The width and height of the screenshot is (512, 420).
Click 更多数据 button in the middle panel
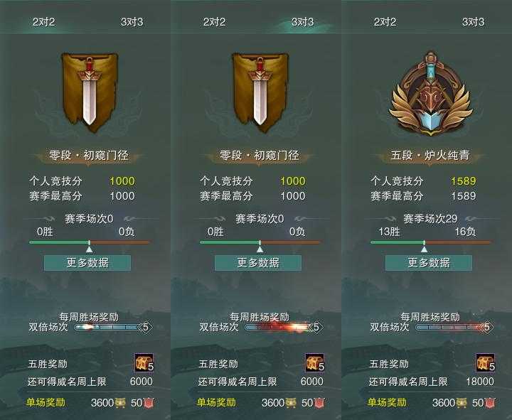(258, 263)
